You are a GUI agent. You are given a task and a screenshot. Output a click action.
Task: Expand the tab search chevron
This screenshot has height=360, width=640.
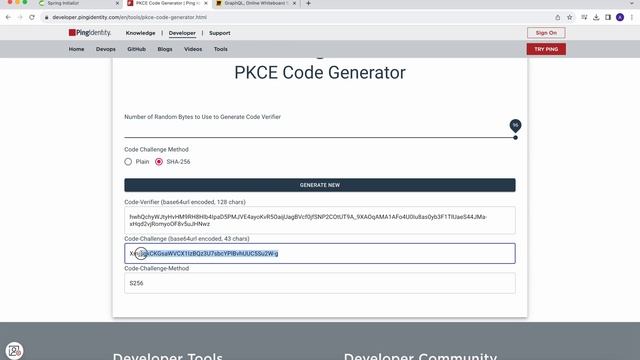pos(632,3)
